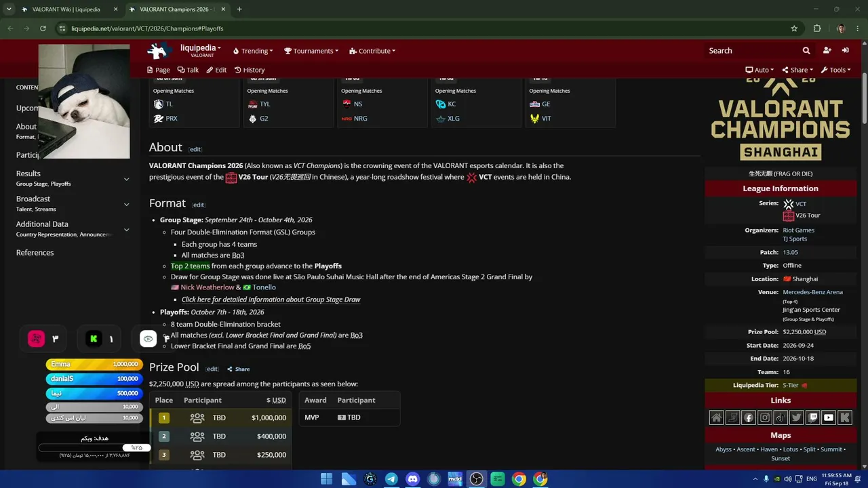Image resolution: width=868 pixels, height=488 pixels.
Task: Open the Windows Start menu
Action: [327, 479]
